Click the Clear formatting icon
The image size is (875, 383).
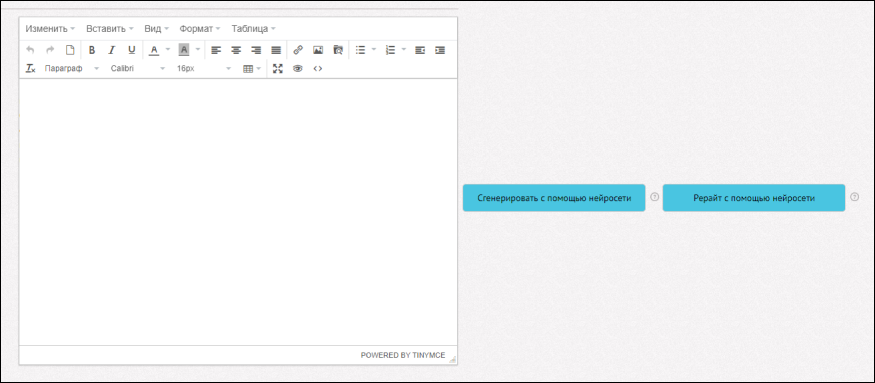click(x=30, y=69)
